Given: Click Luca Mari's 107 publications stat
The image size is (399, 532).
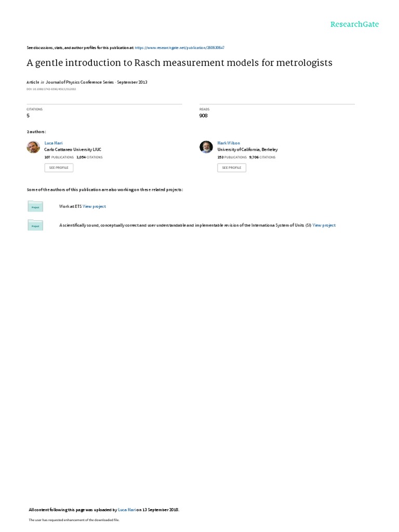Looking at the screenshot, I should (59, 157).
